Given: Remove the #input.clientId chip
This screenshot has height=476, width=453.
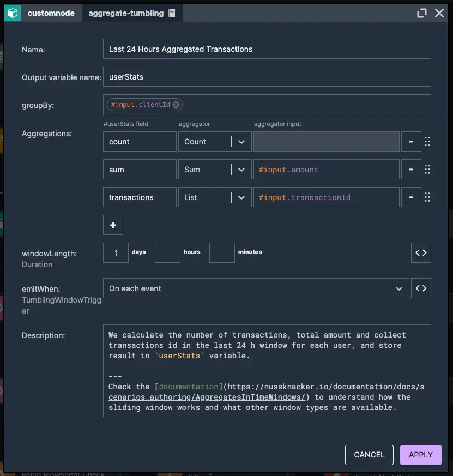Looking at the screenshot, I should click(176, 105).
